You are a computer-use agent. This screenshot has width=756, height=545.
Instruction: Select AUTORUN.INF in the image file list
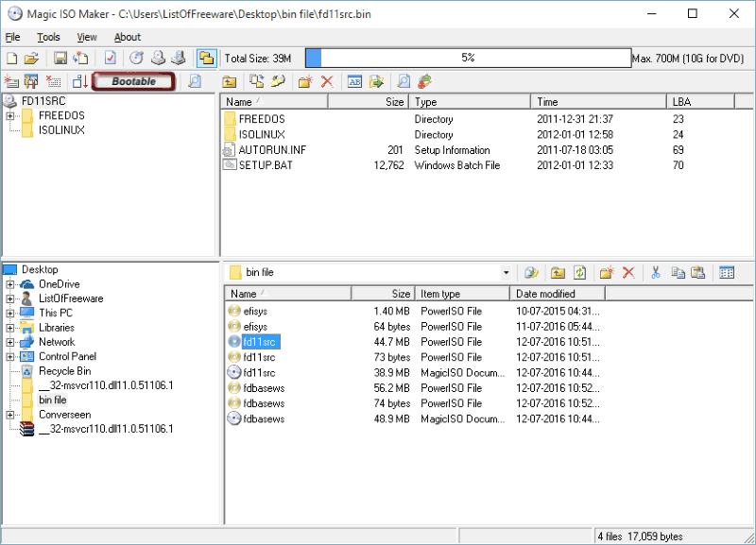click(x=272, y=150)
